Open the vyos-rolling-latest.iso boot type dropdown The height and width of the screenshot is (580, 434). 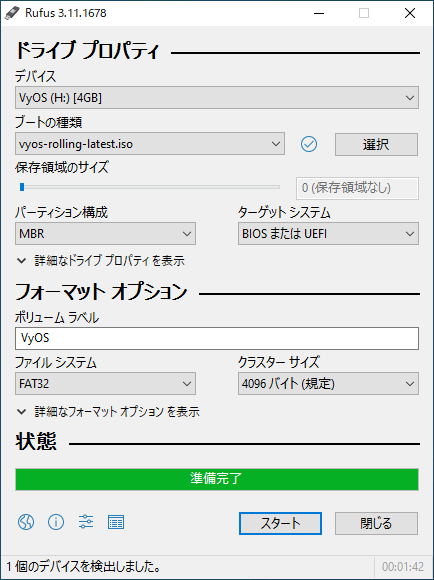point(150,144)
